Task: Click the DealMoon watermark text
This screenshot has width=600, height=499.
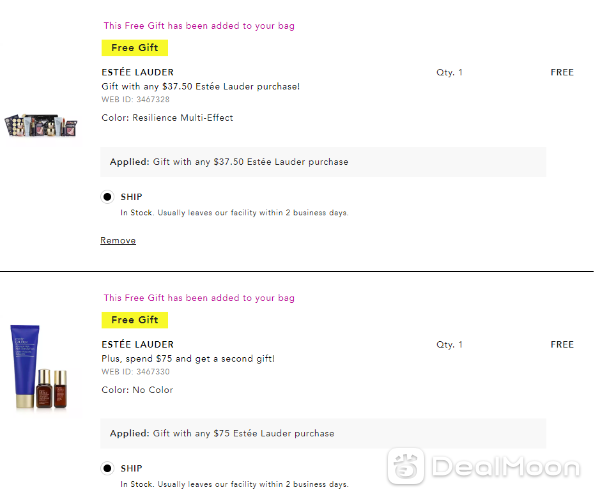Action: point(506,467)
